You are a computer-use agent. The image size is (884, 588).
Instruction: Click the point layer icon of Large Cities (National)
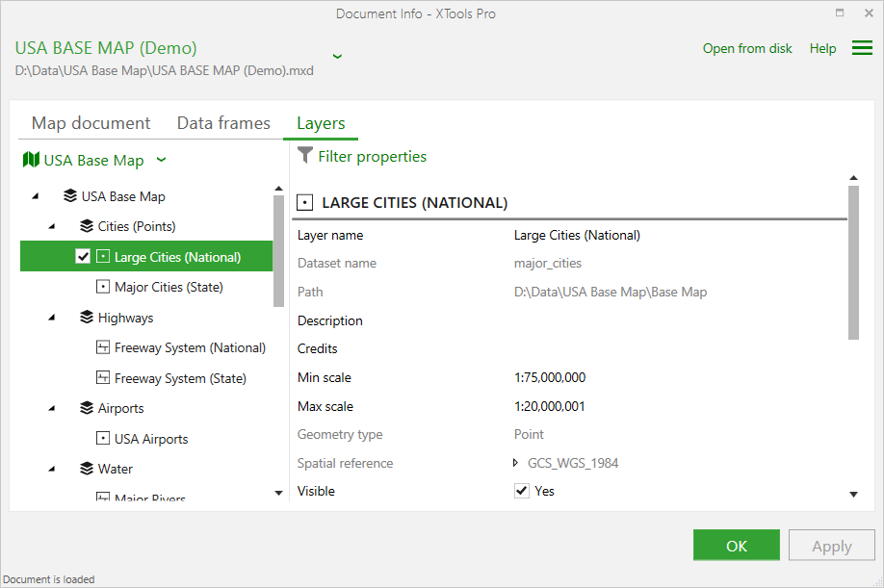pos(103,257)
